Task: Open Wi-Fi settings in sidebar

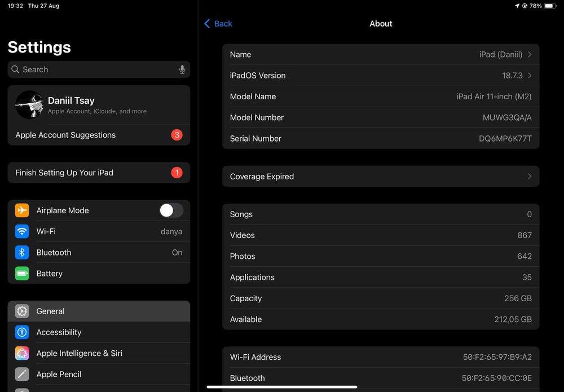Action: tap(99, 231)
